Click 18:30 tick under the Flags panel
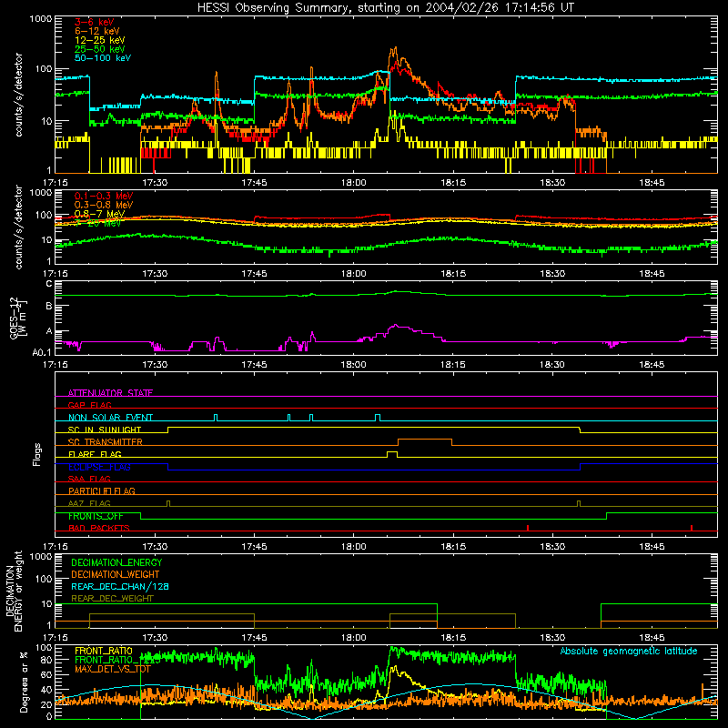The image size is (728, 728). (x=552, y=547)
